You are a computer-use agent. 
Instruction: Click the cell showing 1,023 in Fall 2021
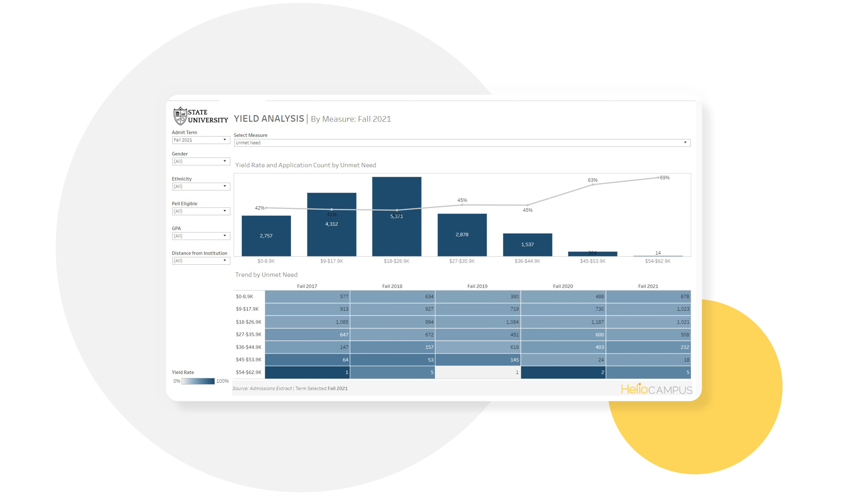(x=648, y=309)
